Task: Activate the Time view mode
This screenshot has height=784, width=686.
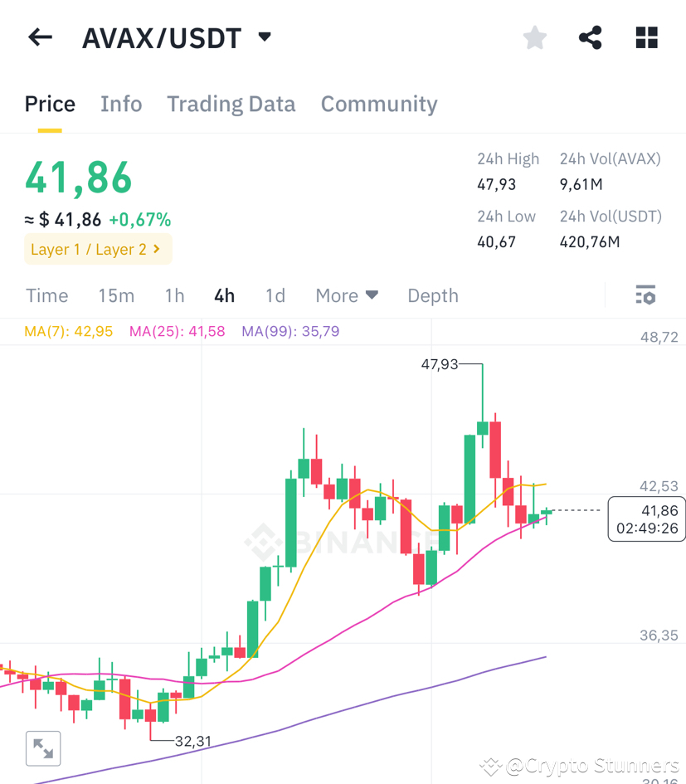Action: point(46,295)
